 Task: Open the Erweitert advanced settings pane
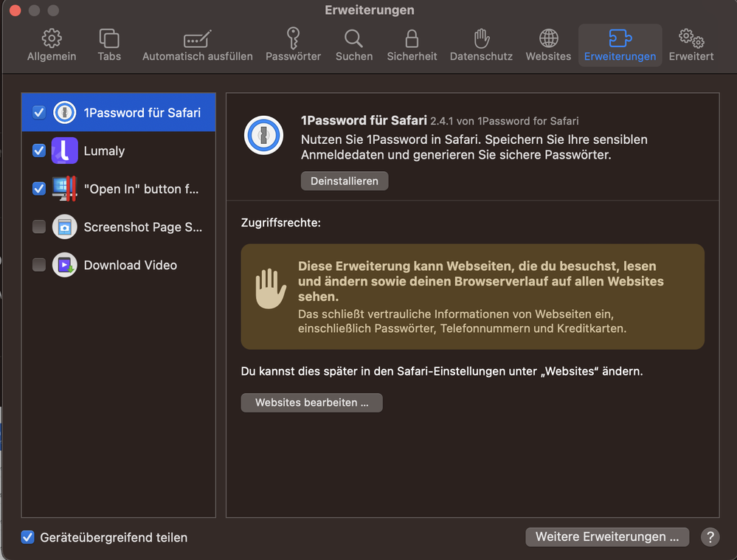click(691, 45)
